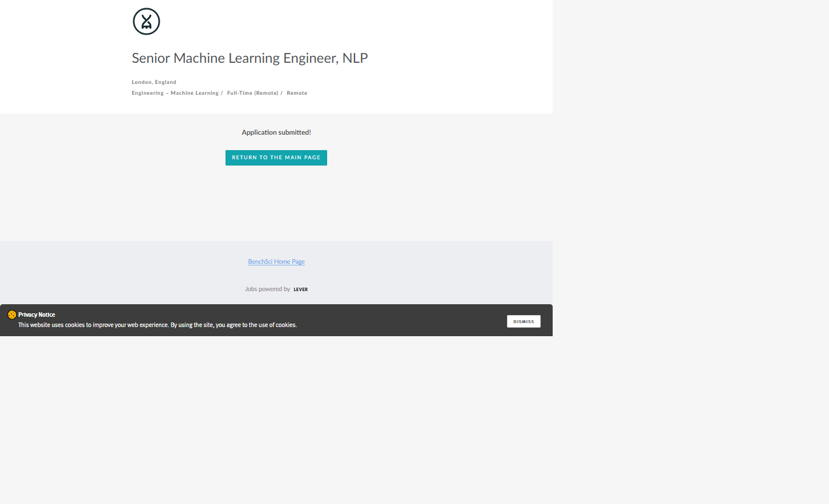Click empty space in the dark cookie banner

[x=400, y=320]
